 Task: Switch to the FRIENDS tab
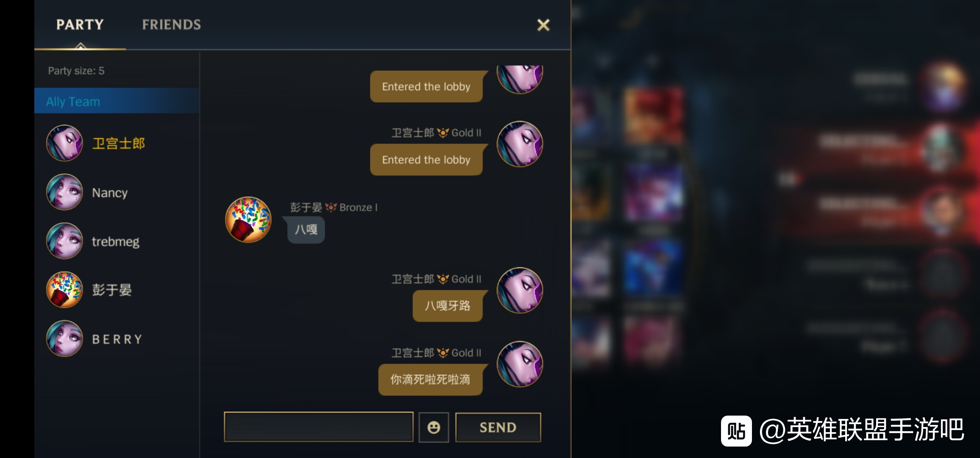(172, 25)
